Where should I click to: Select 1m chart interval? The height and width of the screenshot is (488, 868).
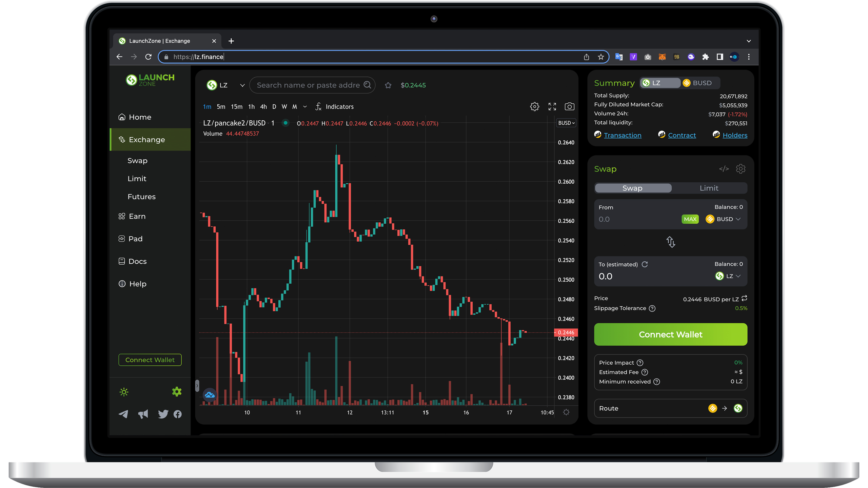point(207,107)
